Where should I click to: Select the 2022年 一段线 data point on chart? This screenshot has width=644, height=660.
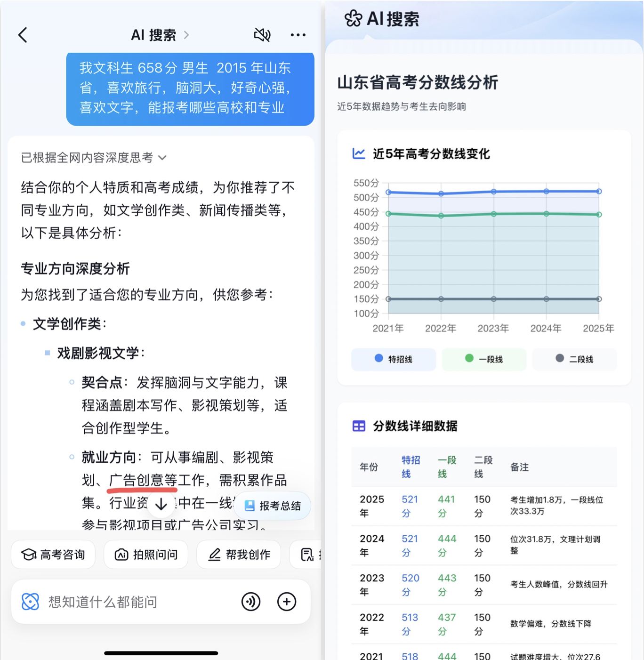[441, 216]
